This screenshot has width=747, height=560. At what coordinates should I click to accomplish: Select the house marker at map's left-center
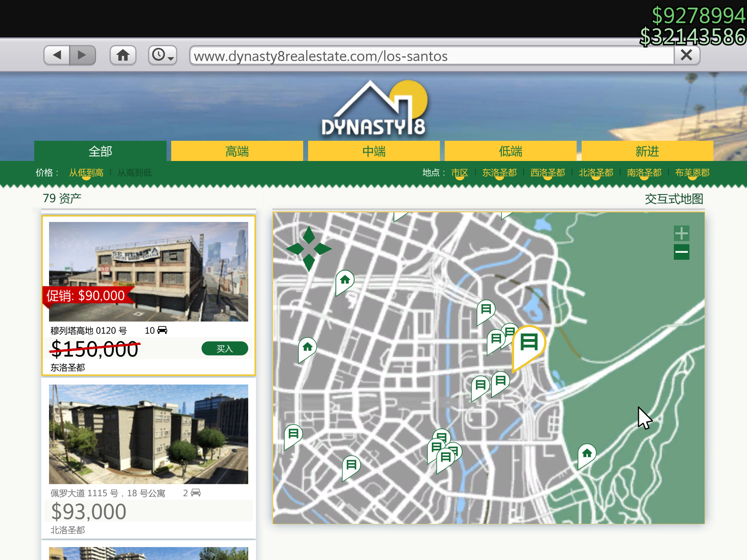pyautogui.click(x=307, y=349)
